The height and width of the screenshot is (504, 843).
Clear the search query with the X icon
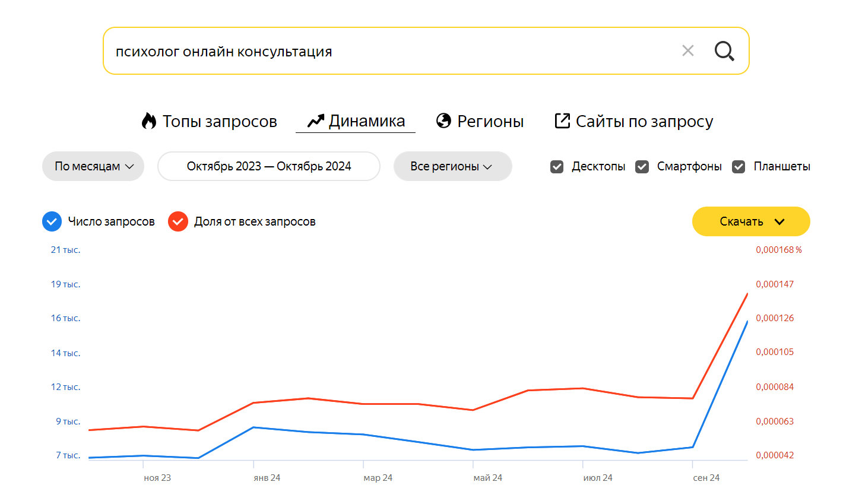pos(688,51)
